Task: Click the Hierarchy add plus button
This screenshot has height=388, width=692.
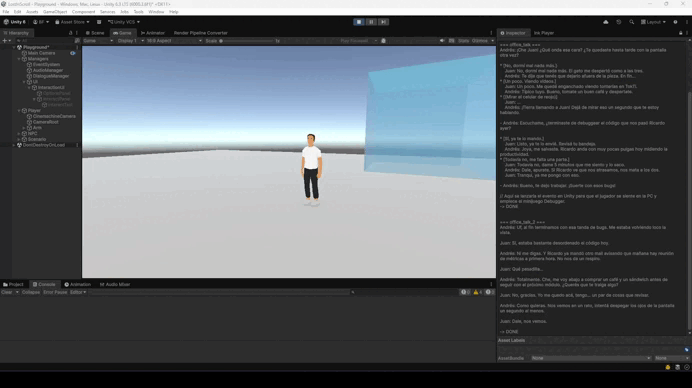Action: coord(4,41)
